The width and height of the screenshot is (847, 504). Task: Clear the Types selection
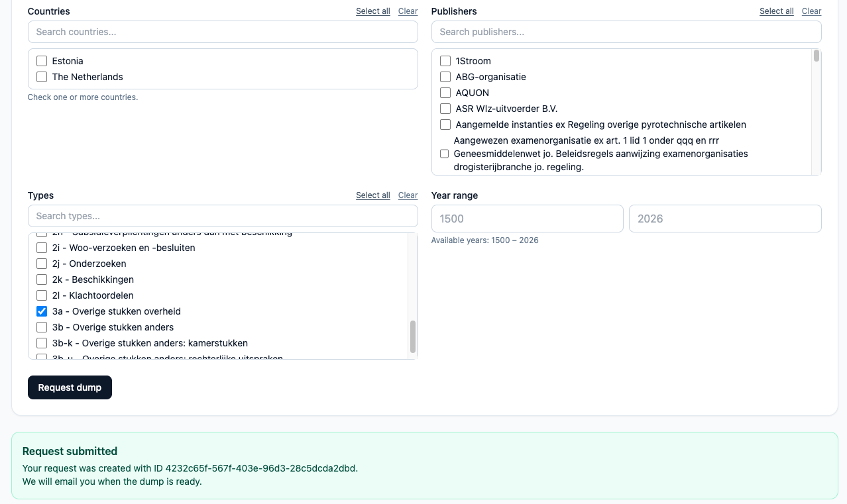coord(408,195)
